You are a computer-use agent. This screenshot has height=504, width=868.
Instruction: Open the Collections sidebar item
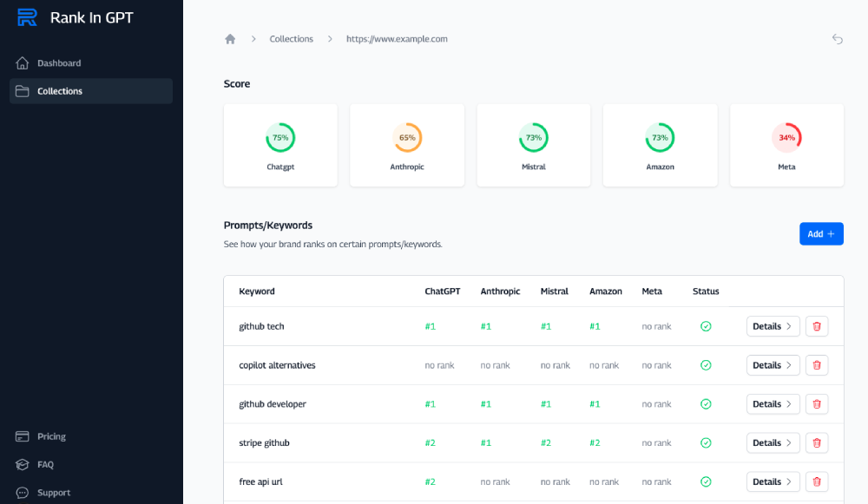[91, 91]
